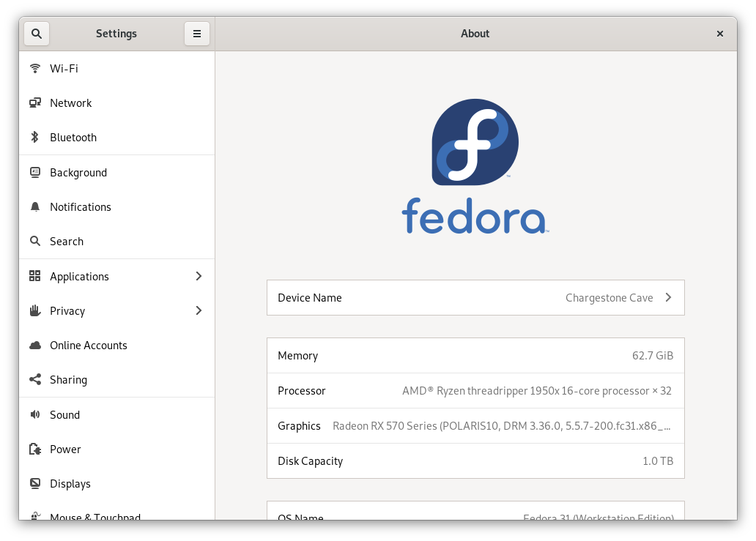
Task: Close the Settings window
Action: tap(720, 34)
